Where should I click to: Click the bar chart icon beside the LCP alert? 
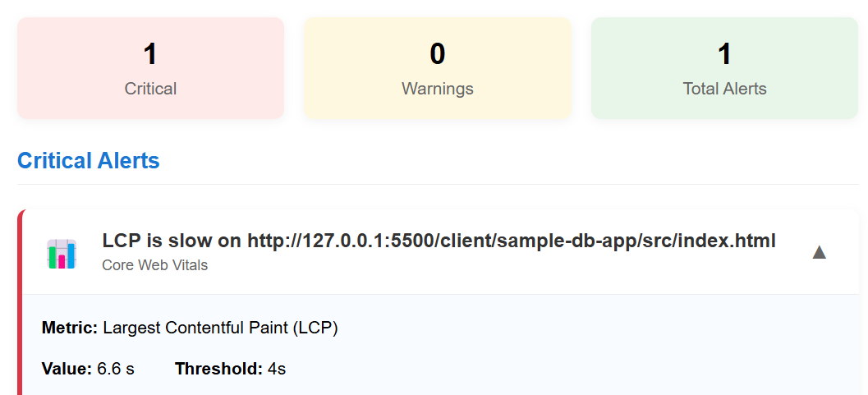[62, 254]
